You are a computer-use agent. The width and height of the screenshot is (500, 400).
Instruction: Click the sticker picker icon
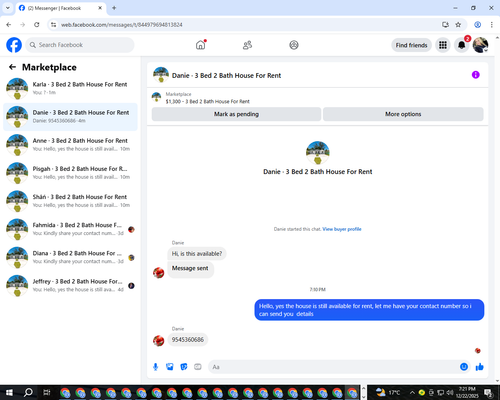click(x=184, y=367)
